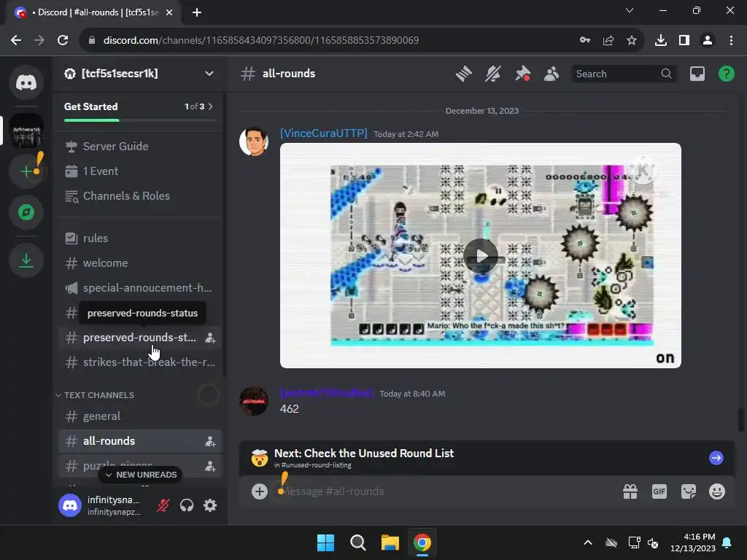Open the Nitro gift icon
The width and height of the screenshot is (747, 560).
(630, 491)
